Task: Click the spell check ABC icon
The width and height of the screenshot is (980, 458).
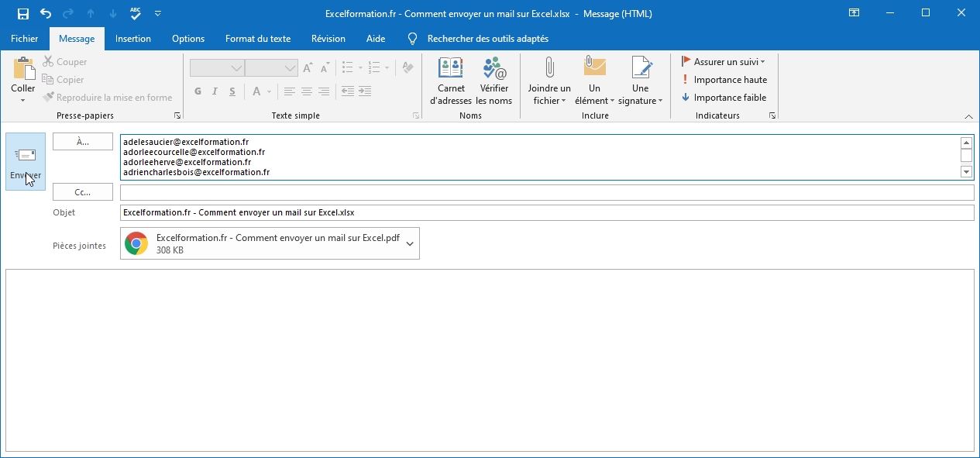Action: [x=136, y=13]
